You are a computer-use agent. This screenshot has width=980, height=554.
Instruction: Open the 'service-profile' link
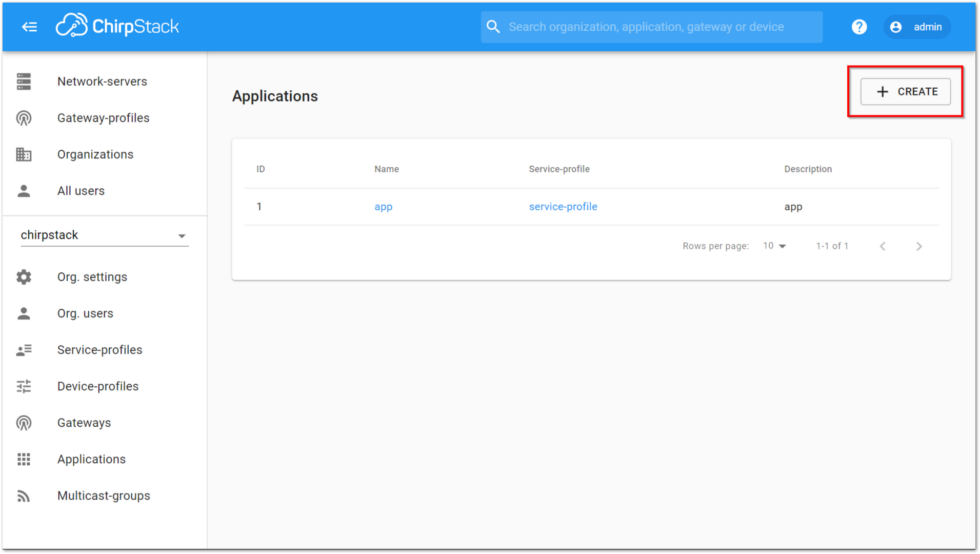coord(563,207)
